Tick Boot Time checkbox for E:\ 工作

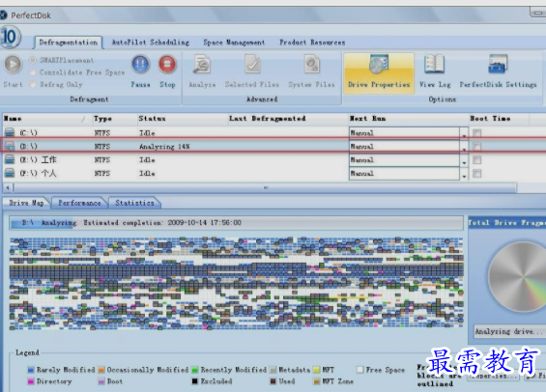[477, 159]
